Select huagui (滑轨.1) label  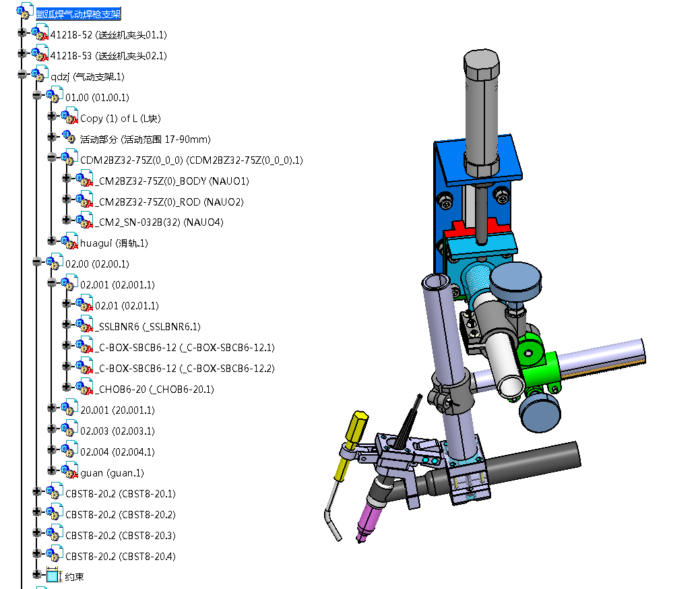(x=114, y=243)
